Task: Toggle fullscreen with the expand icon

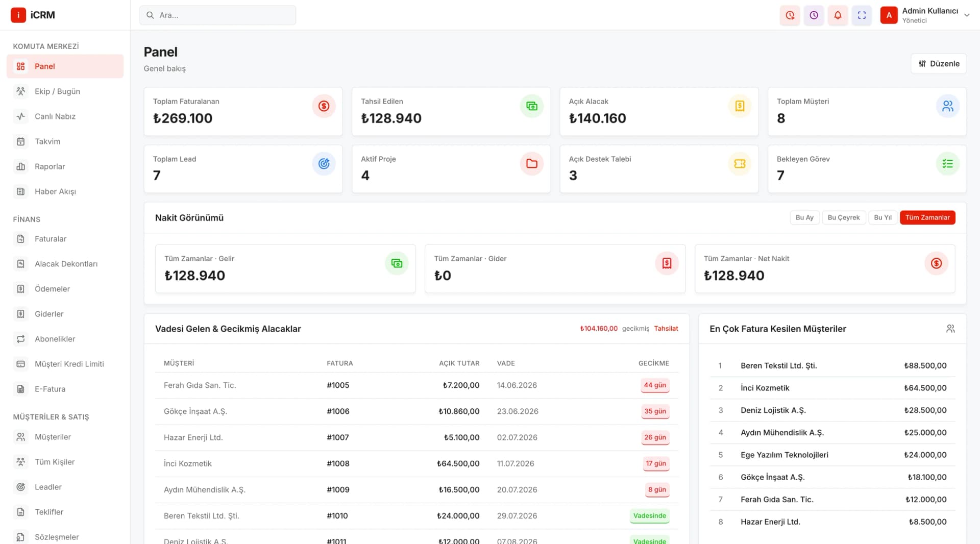Action: click(862, 15)
